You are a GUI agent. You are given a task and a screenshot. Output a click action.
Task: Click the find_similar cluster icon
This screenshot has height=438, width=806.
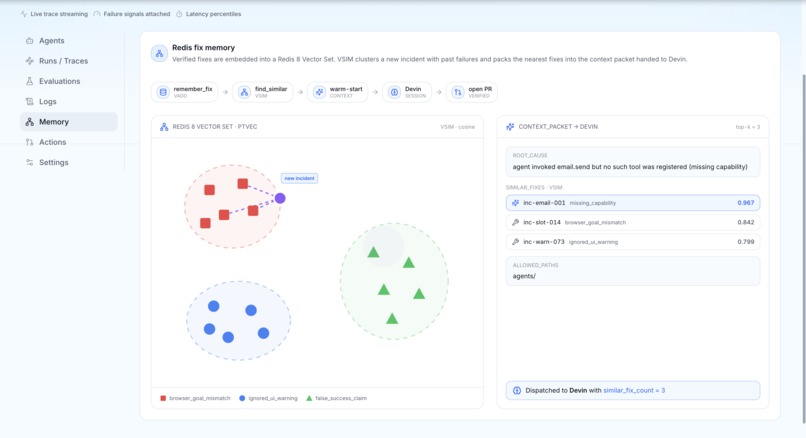click(x=244, y=92)
